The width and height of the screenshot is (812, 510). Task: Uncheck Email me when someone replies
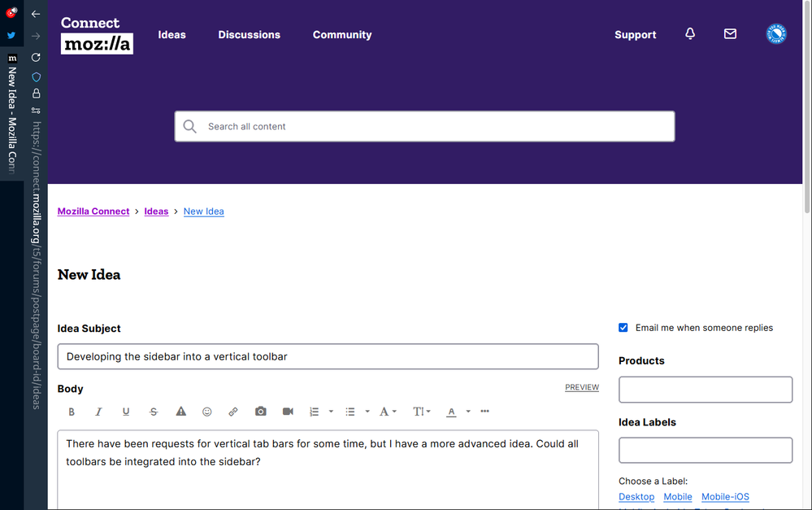point(623,328)
